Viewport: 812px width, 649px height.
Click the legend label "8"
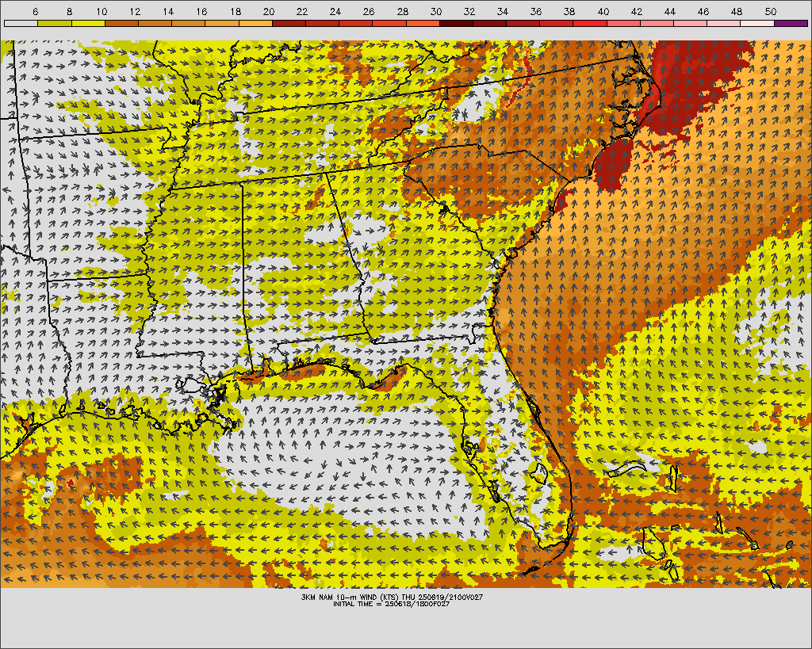[70, 11]
